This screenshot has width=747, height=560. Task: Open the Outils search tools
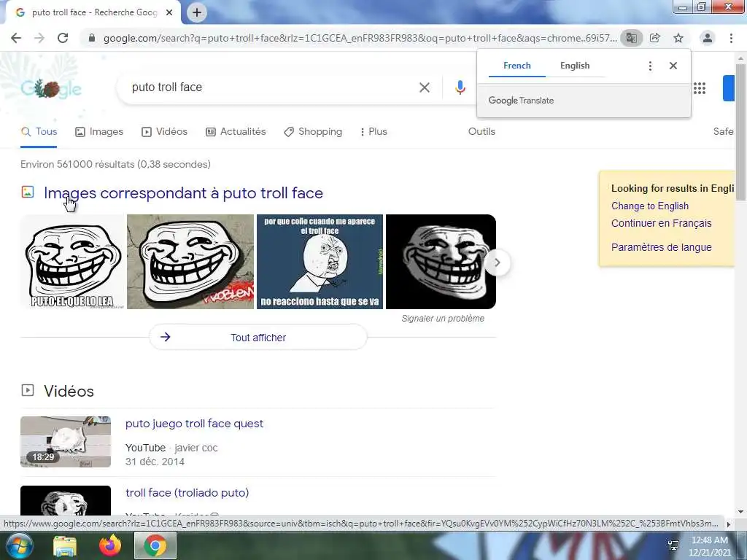point(481,132)
